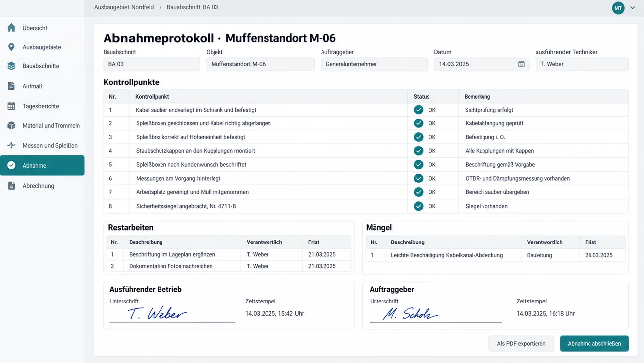Click the MT user avatar
The image size is (644, 363).
(x=618, y=8)
